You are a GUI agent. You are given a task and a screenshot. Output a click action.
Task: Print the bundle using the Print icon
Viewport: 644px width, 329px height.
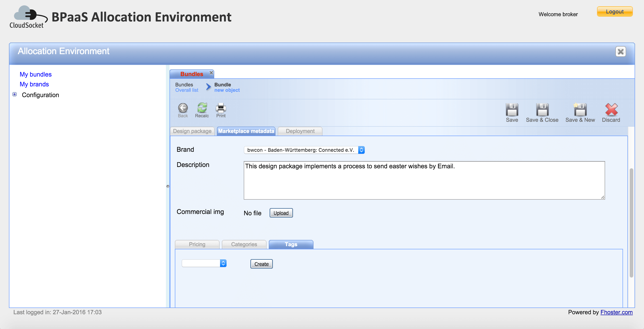click(x=221, y=109)
